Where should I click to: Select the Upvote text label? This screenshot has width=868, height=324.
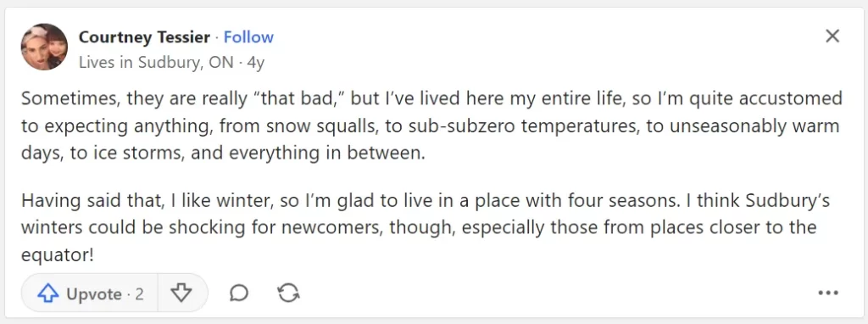coord(94,294)
